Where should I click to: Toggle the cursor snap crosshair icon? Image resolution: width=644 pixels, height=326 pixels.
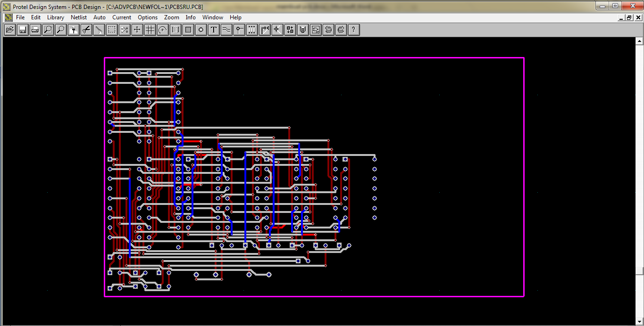pos(277,29)
